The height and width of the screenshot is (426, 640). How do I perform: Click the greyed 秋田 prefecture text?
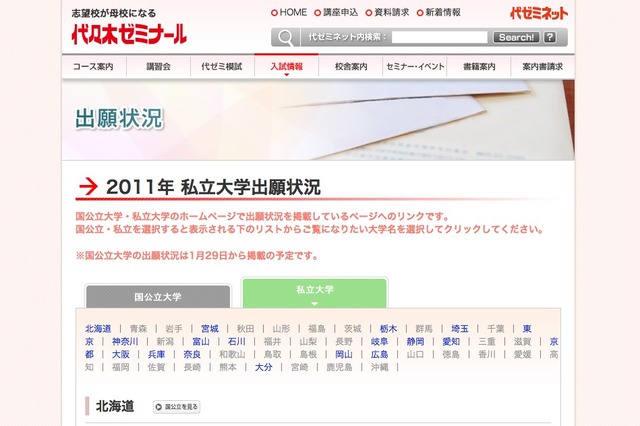[x=245, y=328]
